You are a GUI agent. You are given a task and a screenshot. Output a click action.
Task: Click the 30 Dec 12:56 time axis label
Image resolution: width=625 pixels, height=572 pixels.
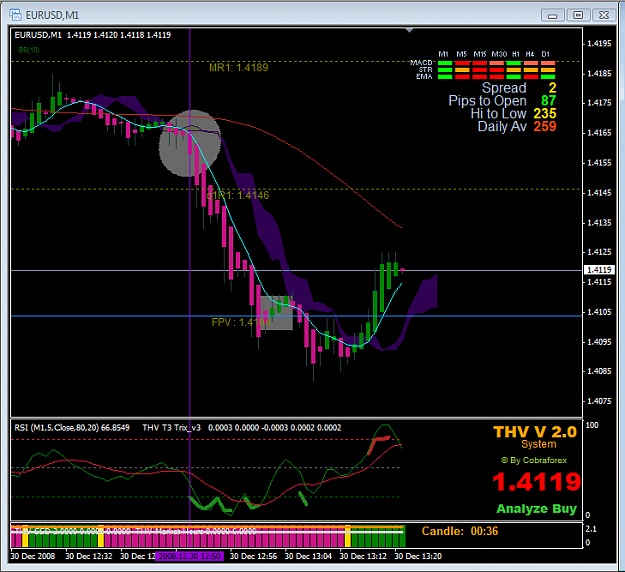[x=253, y=556]
